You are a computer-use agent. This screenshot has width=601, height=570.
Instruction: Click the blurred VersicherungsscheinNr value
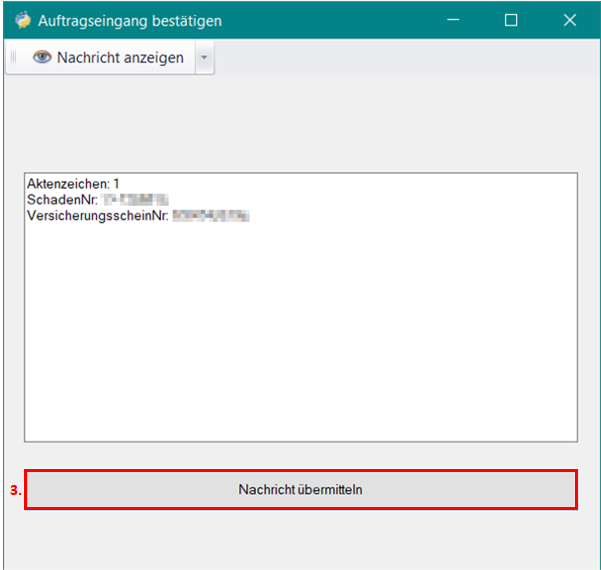click(x=210, y=215)
